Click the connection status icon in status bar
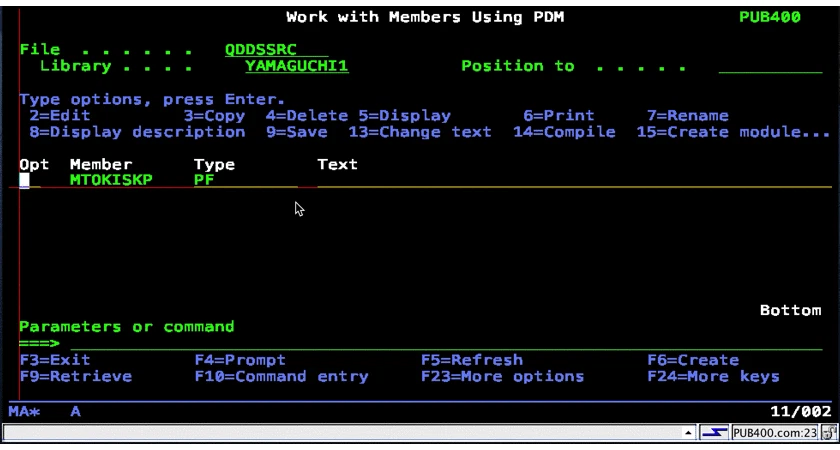Viewport: 840px width, 450px height. [715, 433]
